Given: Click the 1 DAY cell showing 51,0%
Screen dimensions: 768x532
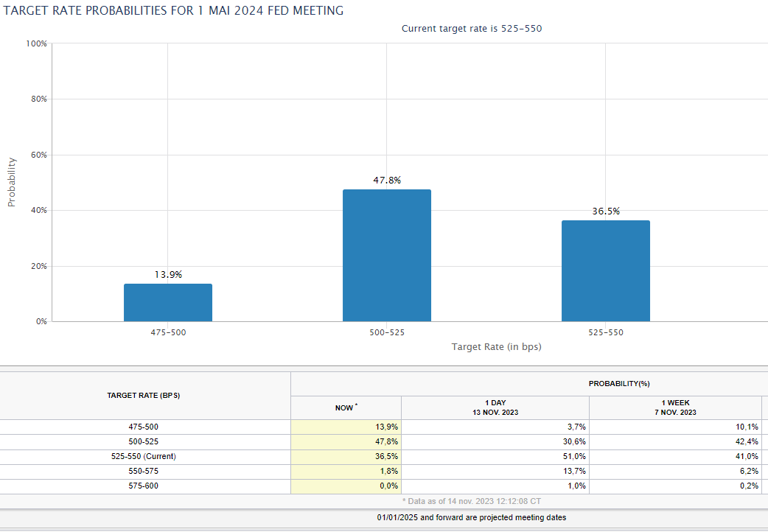Looking at the screenshot, I should click(x=495, y=456).
